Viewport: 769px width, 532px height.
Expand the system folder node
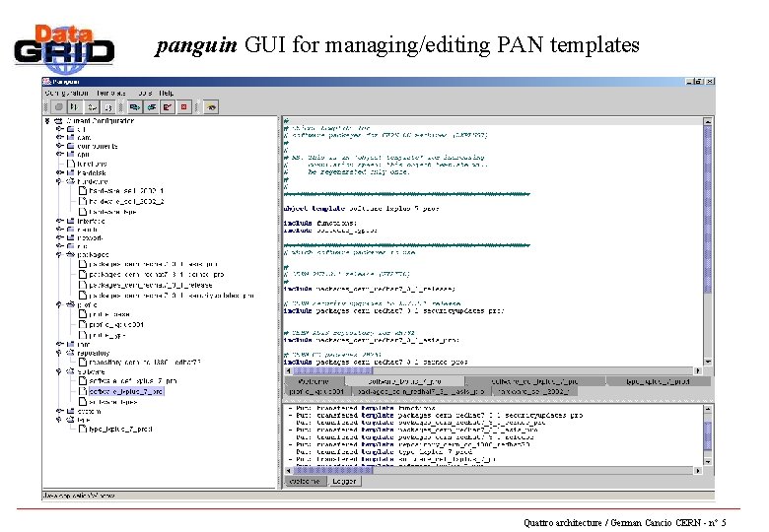pyautogui.click(x=59, y=411)
